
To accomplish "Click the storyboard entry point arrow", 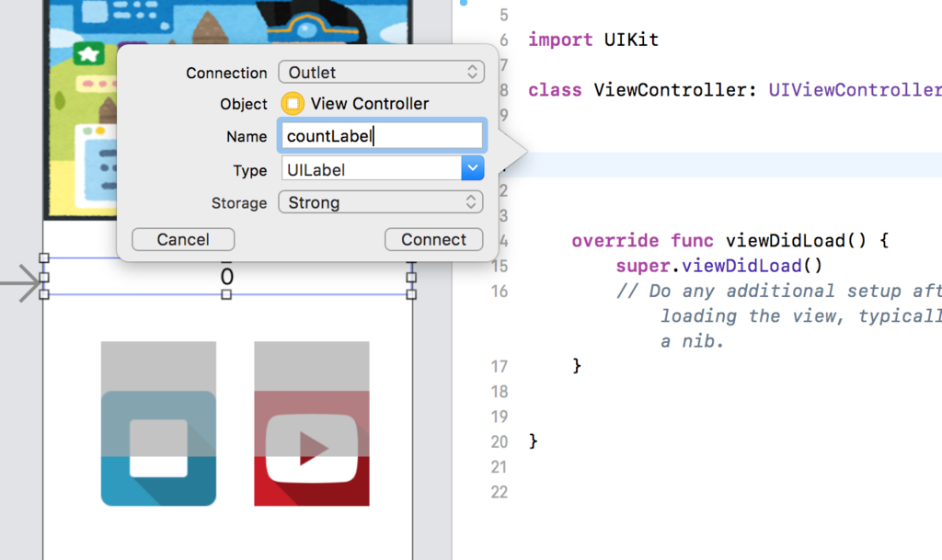I will tap(20, 282).
